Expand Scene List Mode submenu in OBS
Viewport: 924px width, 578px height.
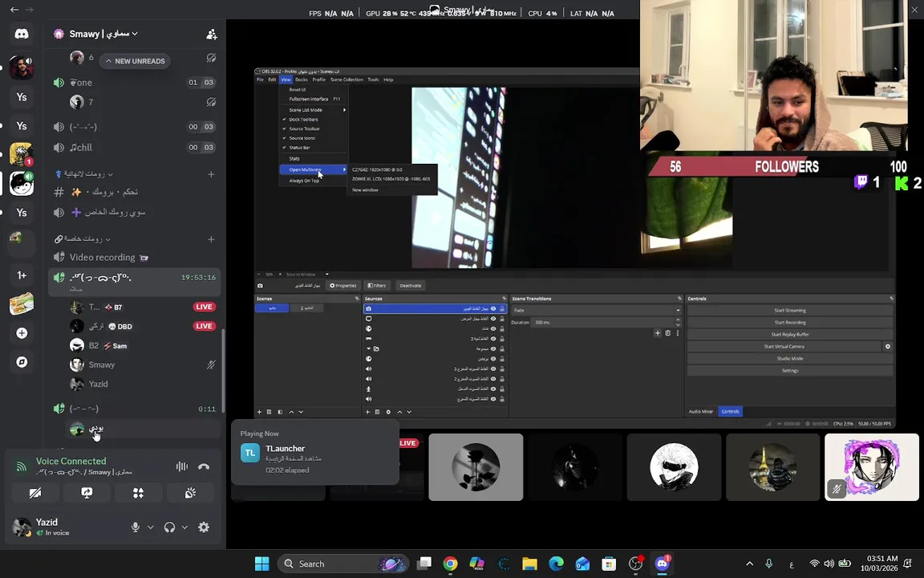tap(314, 110)
